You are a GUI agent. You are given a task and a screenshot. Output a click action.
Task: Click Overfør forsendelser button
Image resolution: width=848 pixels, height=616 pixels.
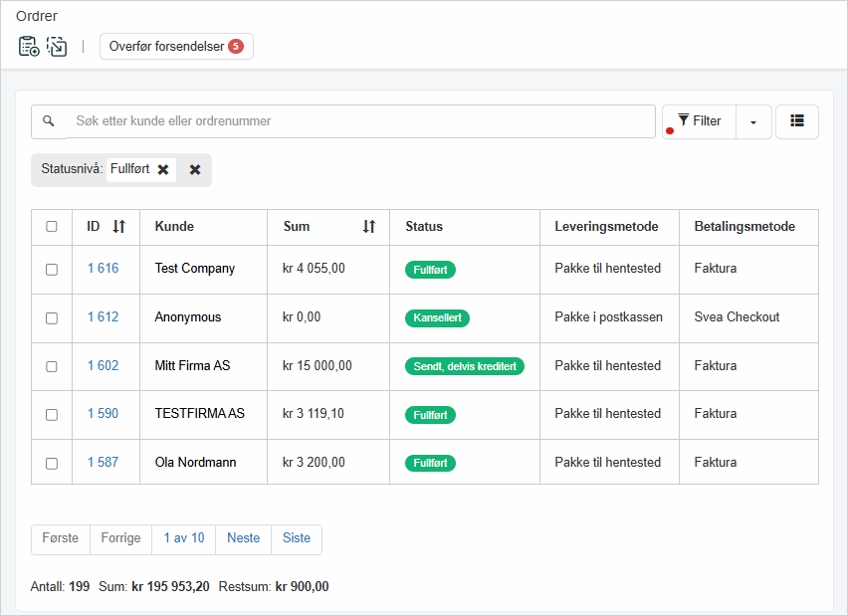176,47
